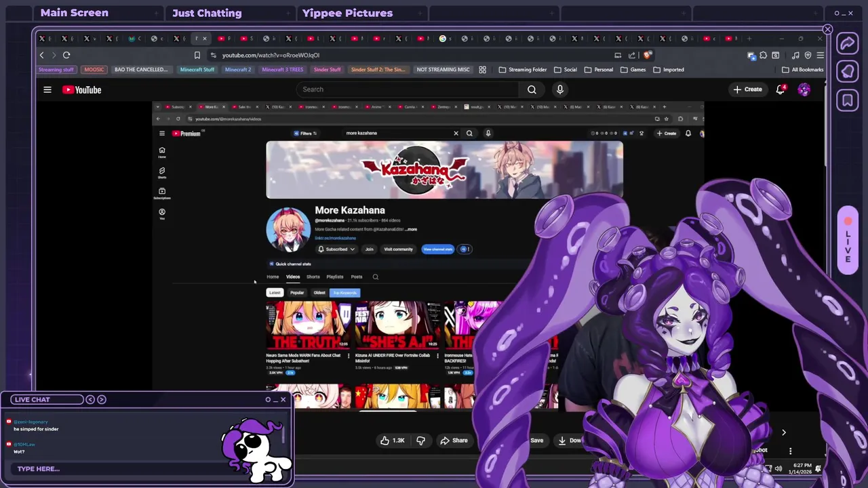The height and width of the screenshot is (488, 868).
Task: Open the All Bookmarks folder
Action: pyautogui.click(x=803, y=69)
